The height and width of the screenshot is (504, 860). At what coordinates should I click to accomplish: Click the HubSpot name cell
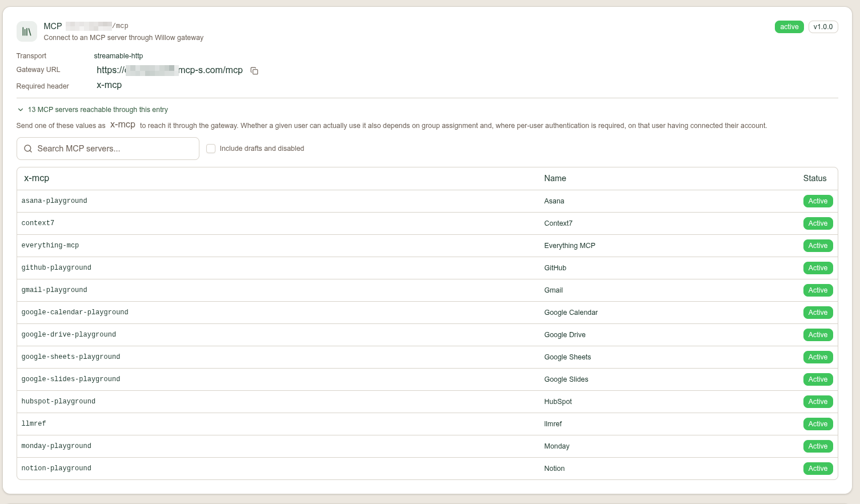pos(558,402)
